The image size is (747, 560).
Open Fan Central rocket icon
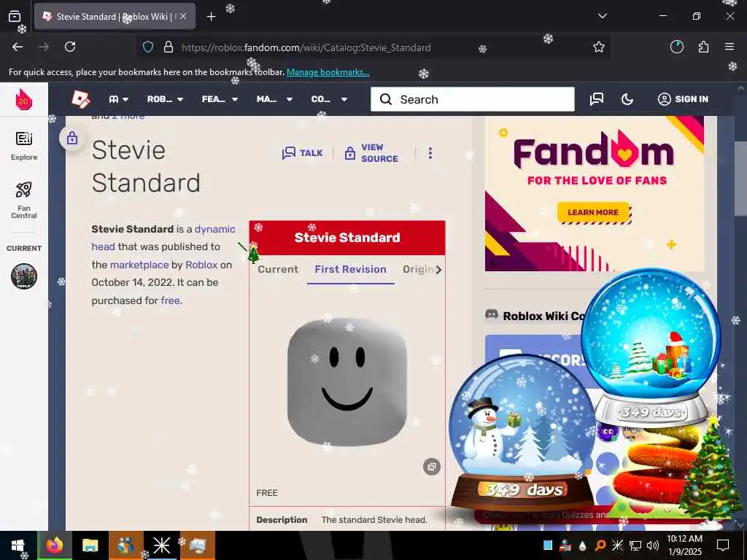24,200
